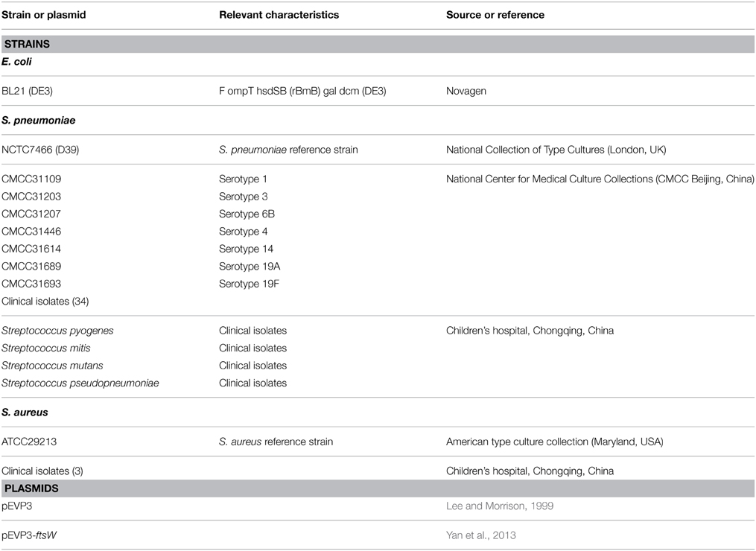The height and width of the screenshot is (551, 756).
Task: Click 'Clinical isolates' beside Streptococcus mitis
Action: [252, 348]
